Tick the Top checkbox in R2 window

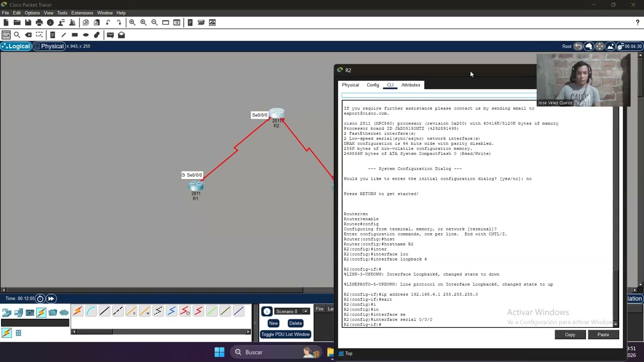[341, 353]
